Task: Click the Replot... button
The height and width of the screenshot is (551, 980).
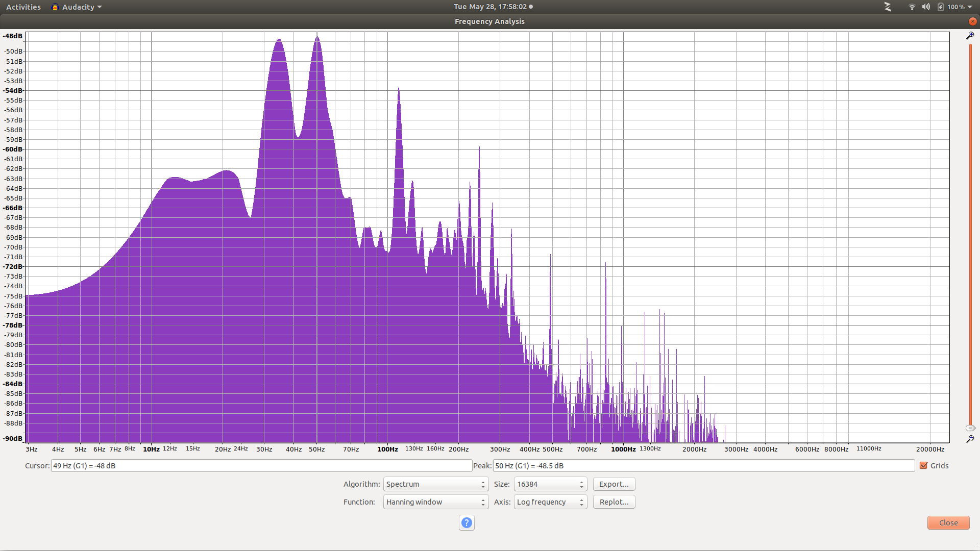Action: click(x=614, y=502)
